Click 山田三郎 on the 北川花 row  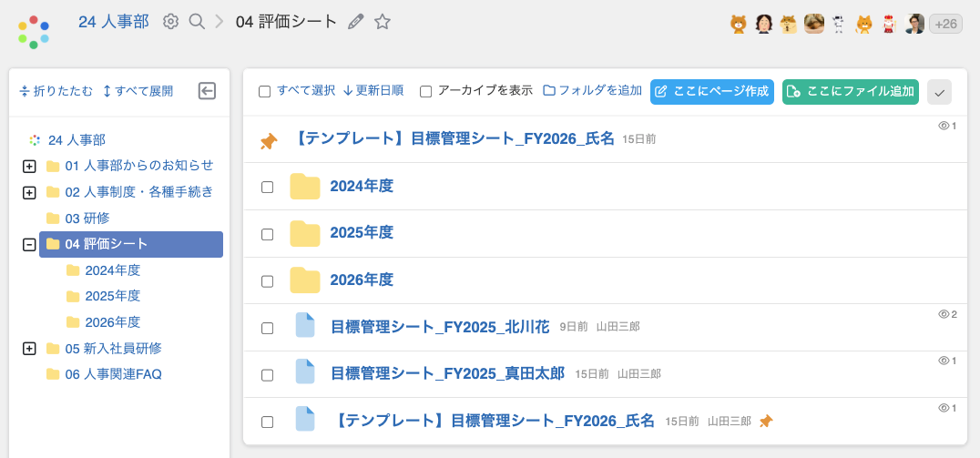point(618,327)
